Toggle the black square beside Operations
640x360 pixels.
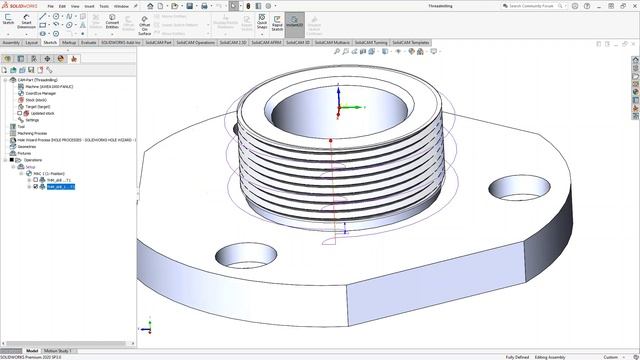click(11, 160)
